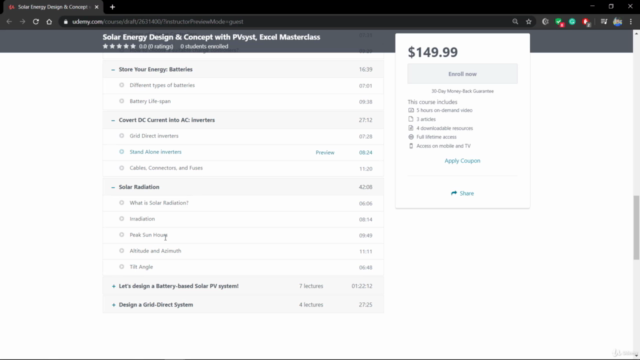Click Cables, Connectors, and Fuses lecture title
The image size is (640, 360).
pos(166,168)
